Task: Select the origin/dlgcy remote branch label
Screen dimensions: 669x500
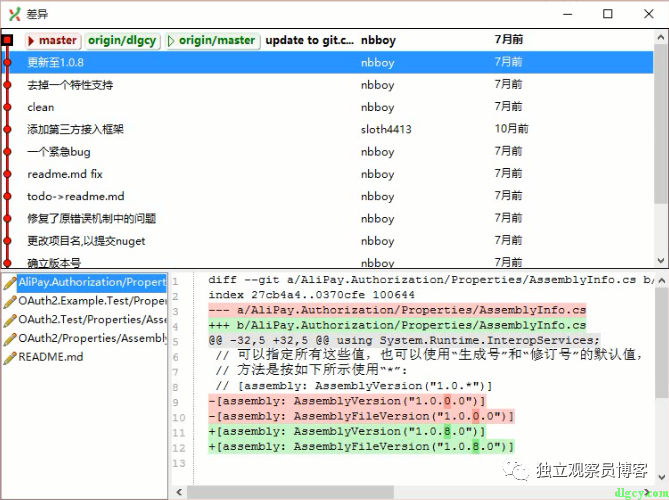Action: (x=122, y=41)
